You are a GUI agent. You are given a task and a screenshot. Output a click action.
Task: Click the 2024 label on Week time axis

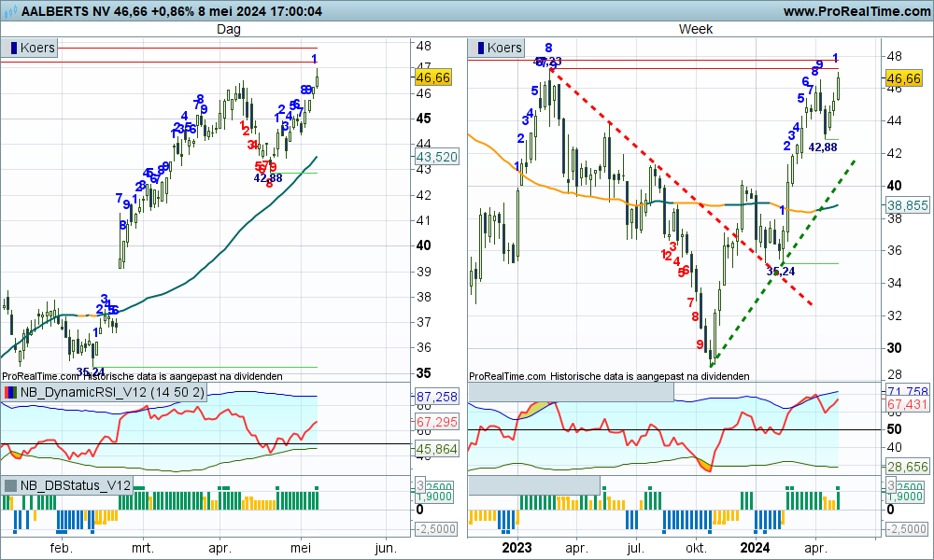[x=755, y=548]
